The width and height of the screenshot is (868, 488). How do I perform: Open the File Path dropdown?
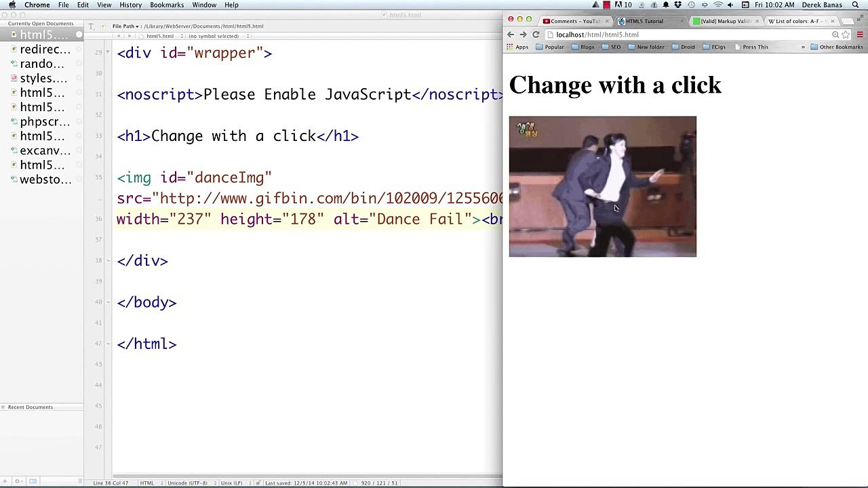point(126,26)
